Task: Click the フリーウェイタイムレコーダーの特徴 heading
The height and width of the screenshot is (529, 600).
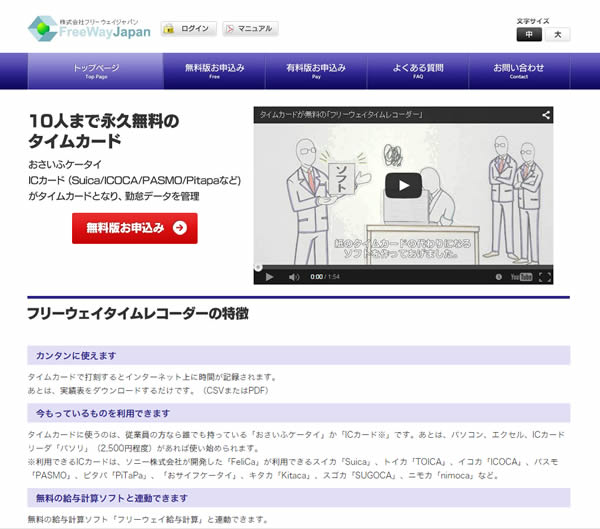Action: click(x=138, y=313)
